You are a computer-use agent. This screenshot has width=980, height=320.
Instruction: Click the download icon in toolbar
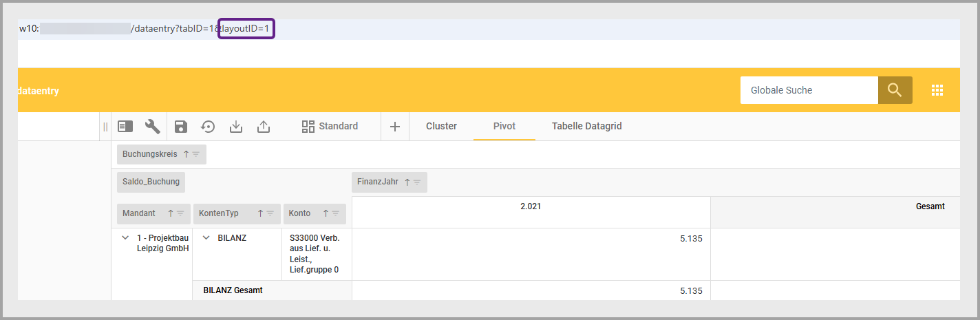(x=236, y=127)
